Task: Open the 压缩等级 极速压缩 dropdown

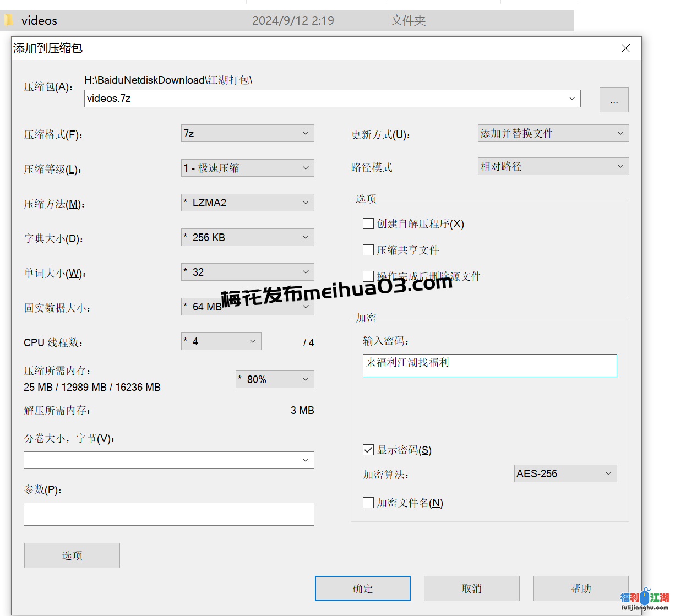Action: click(247, 168)
